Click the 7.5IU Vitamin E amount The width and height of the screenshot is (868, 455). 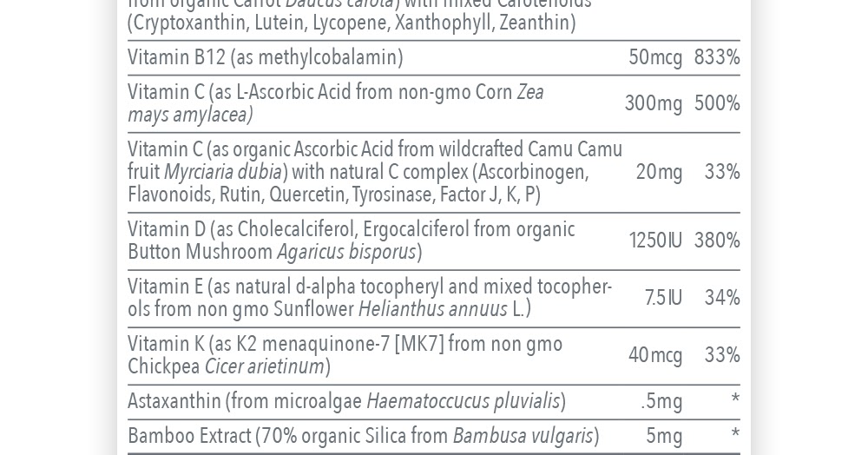click(663, 299)
